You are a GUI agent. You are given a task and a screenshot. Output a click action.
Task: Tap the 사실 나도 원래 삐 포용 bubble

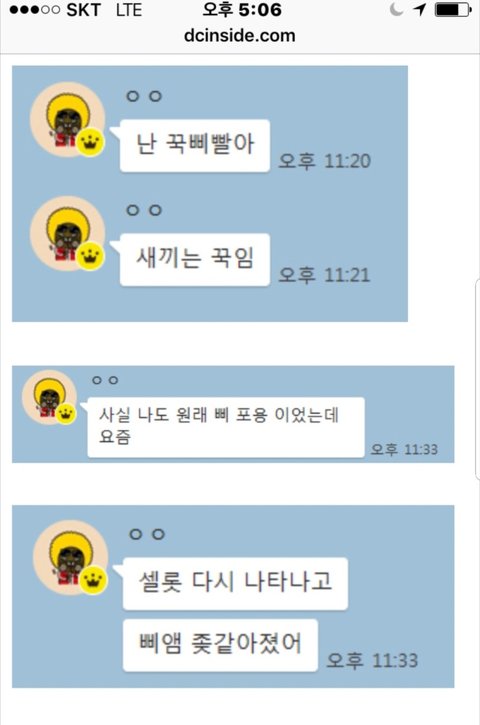226,427
